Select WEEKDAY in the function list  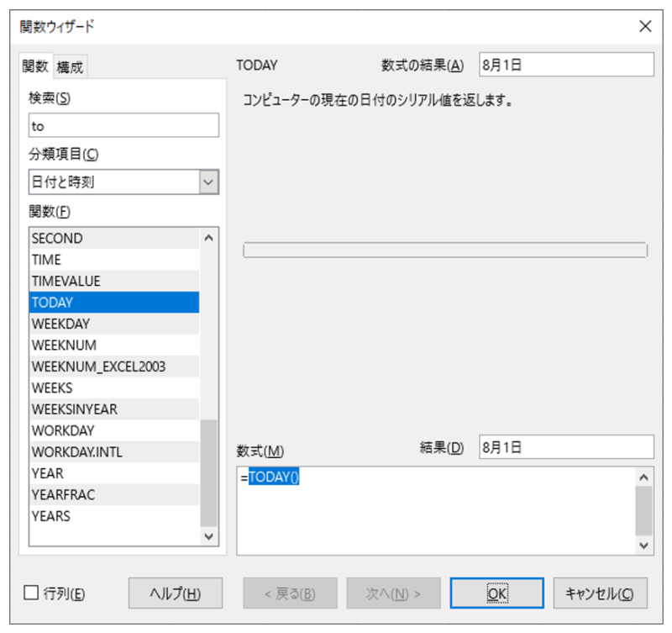tap(114, 324)
